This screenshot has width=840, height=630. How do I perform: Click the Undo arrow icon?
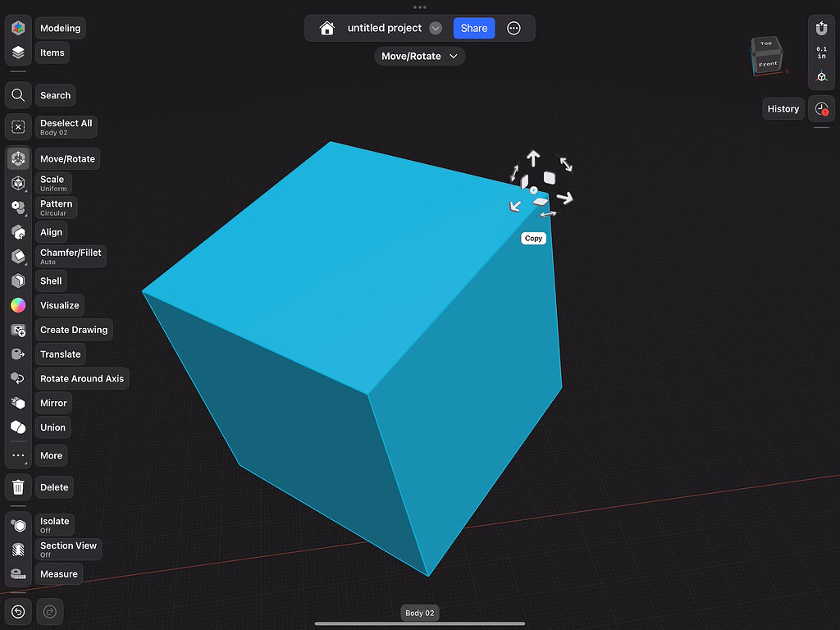click(17, 611)
